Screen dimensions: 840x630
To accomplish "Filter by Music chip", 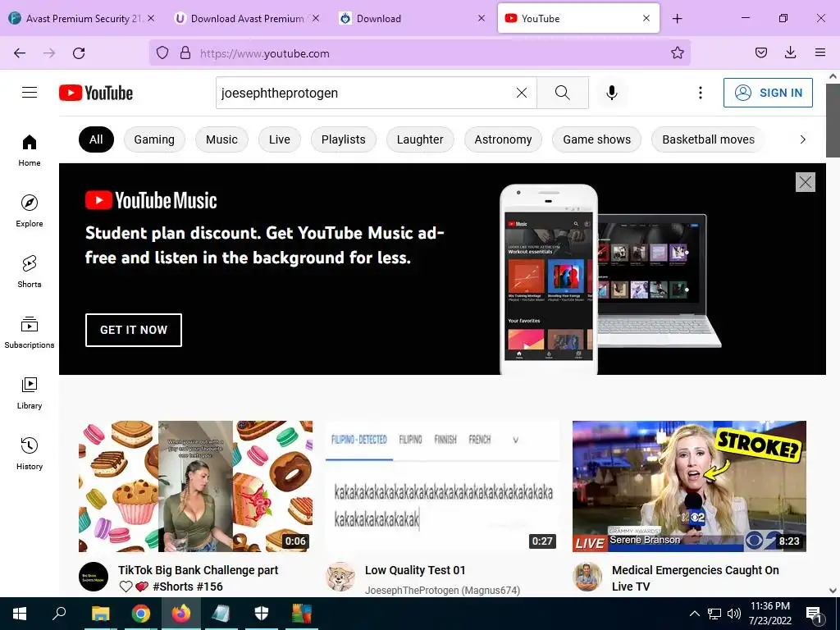I will (221, 139).
